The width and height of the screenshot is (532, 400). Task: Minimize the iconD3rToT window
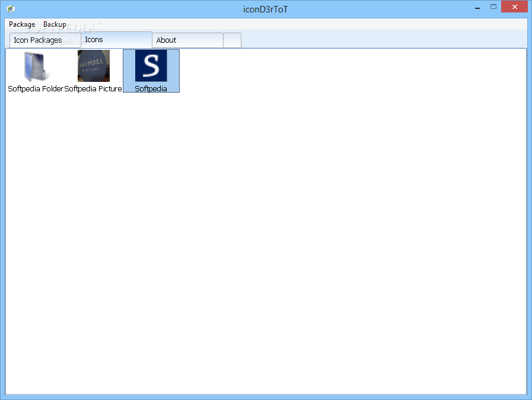pyautogui.click(x=477, y=7)
